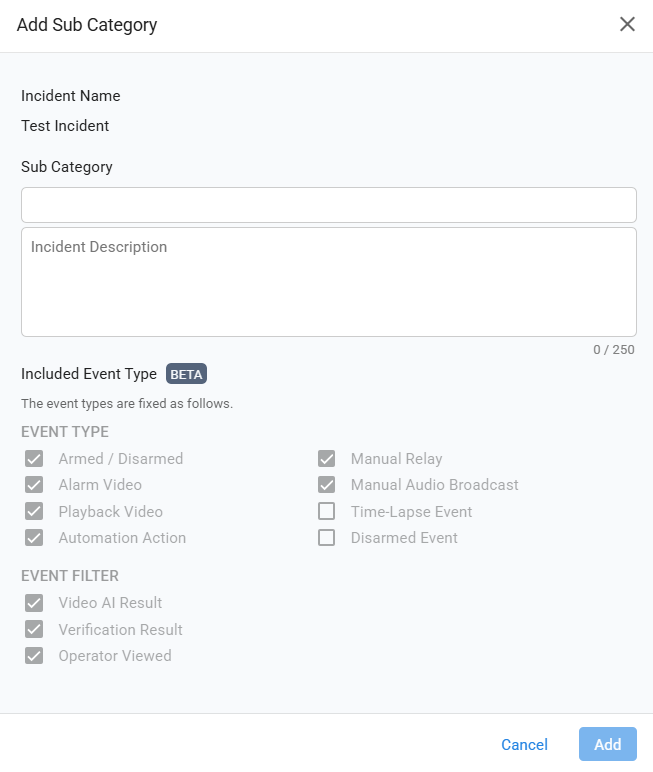The height and width of the screenshot is (772, 653).
Task: Toggle the Video AI Result filter
Action: click(35, 603)
